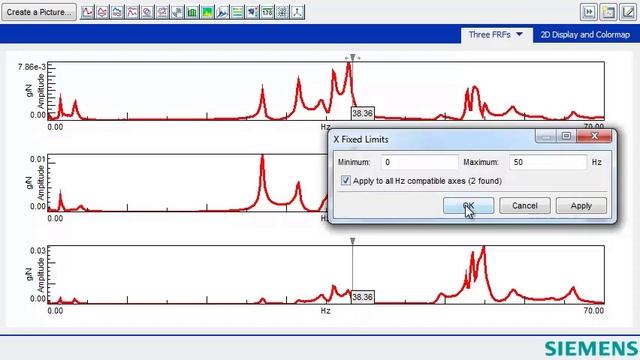This screenshot has width=640, height=360.
Task: Click the X Fixed Limits title text
Action: point(361,139)
